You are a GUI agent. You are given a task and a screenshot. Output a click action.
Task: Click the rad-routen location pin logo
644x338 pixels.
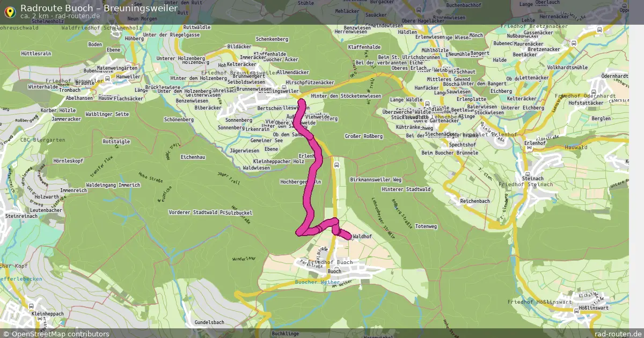click(10, 12)
